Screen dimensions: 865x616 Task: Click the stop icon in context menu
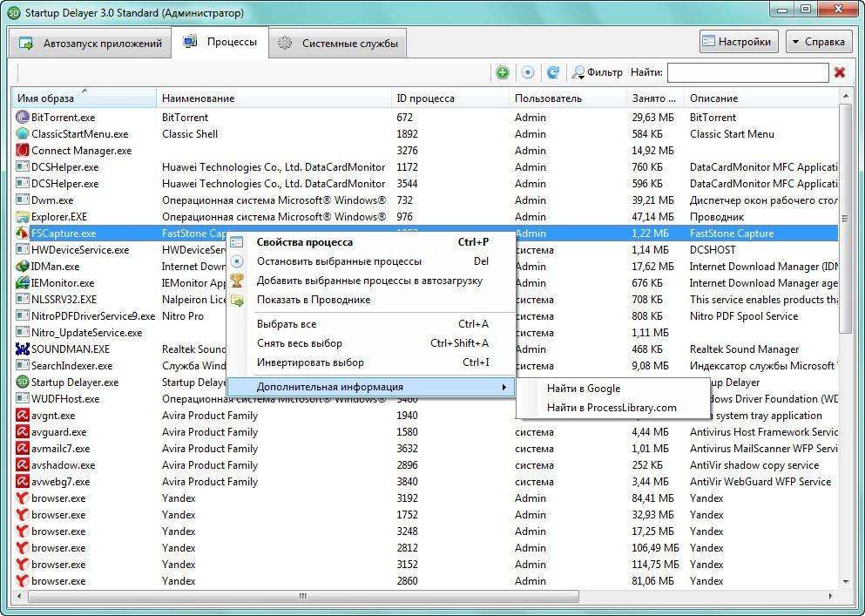(x=237, y=261)
